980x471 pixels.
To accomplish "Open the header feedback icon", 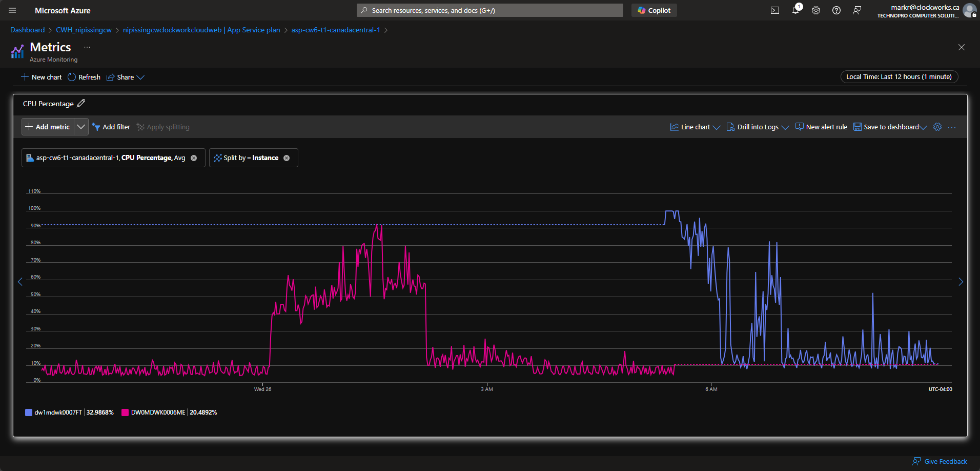I will (857, 10).
